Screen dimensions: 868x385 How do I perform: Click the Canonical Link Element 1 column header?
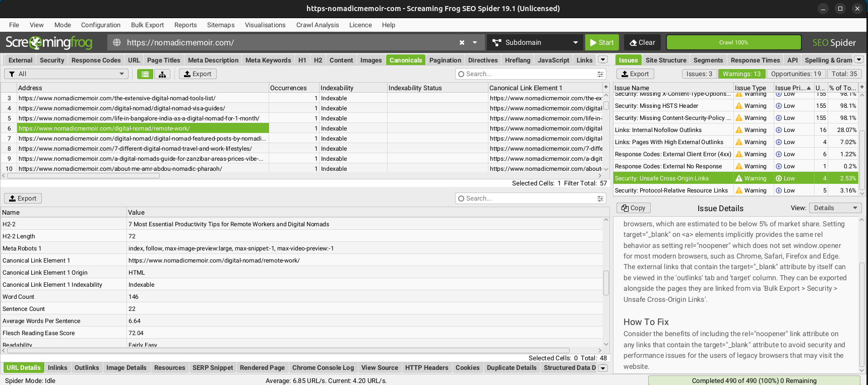(545, 88)
